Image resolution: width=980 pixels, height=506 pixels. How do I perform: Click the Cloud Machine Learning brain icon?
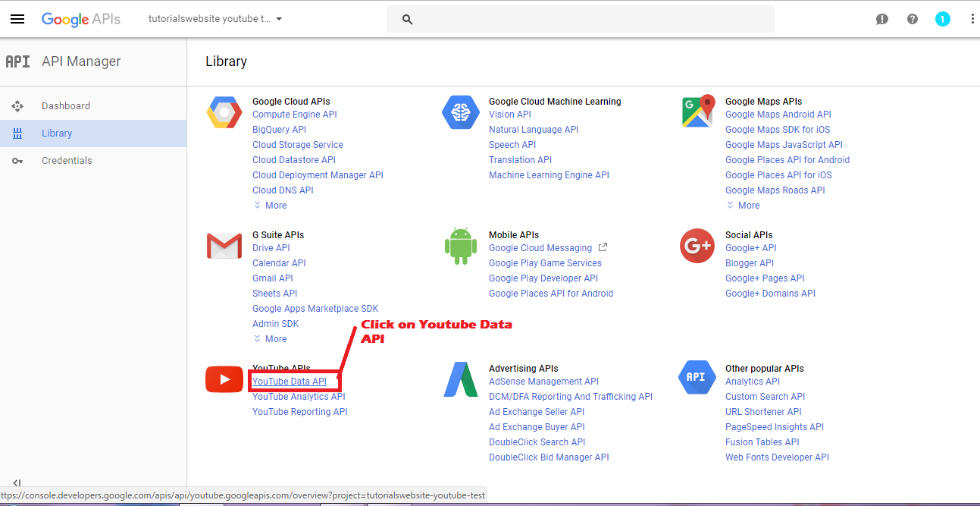click(x=461, y=113)
